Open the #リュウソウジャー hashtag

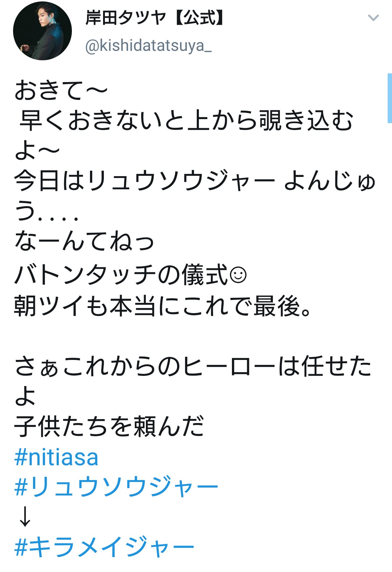[116, 487]
